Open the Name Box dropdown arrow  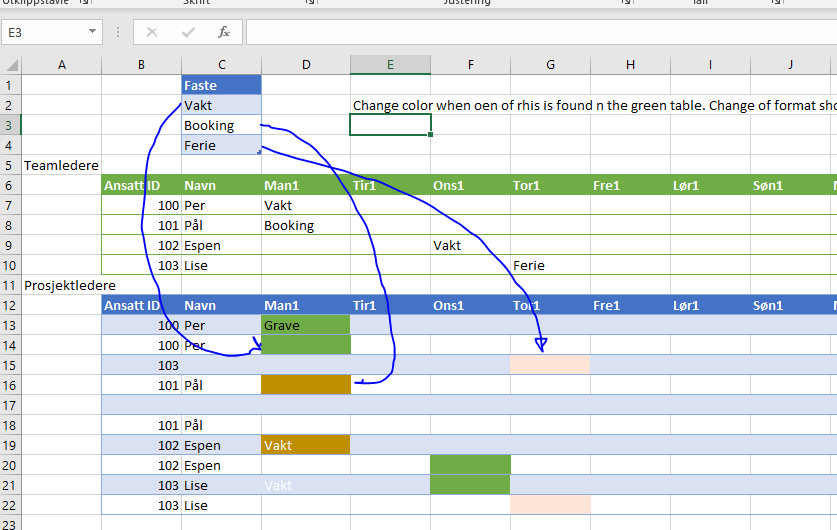[92, 31]
